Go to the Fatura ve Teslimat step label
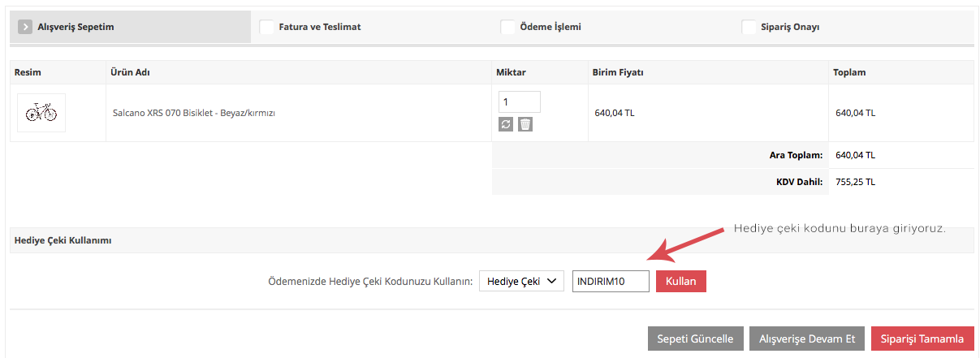Image resolution: width=980 pixels, height=358 pixels. tap(320, 27)
